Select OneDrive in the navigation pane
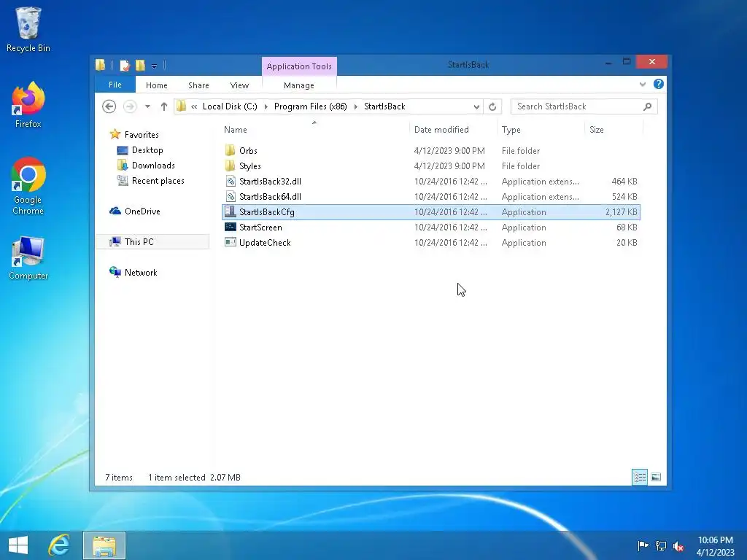This screenshot has height=560, width=747. point(142,211)
